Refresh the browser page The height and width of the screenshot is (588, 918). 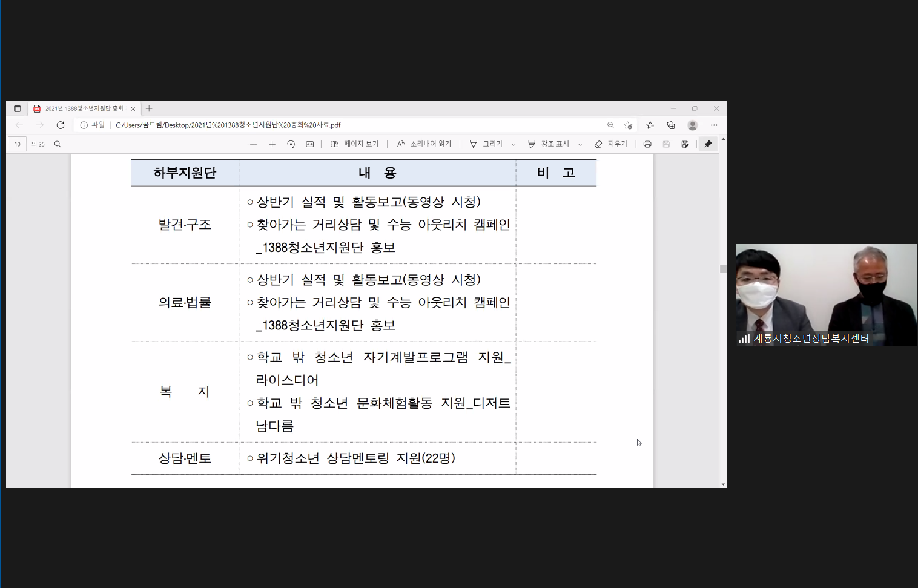coord(61,125)
